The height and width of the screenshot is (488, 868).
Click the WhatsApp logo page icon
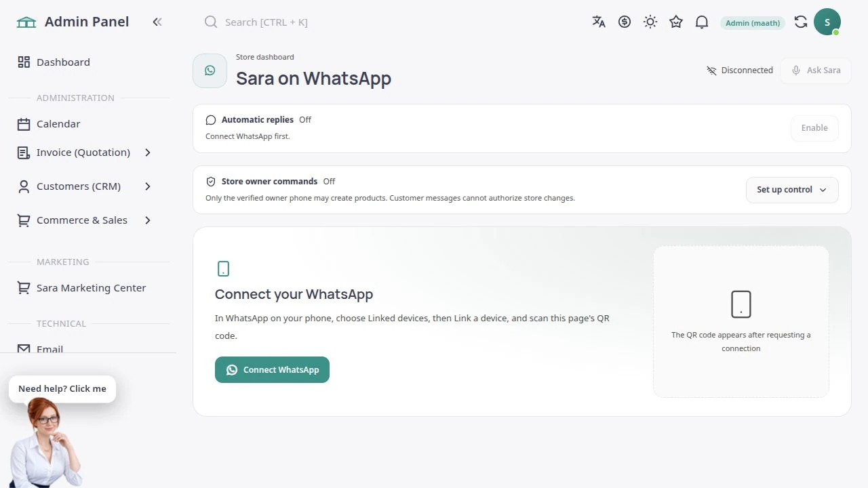point(210,70)
